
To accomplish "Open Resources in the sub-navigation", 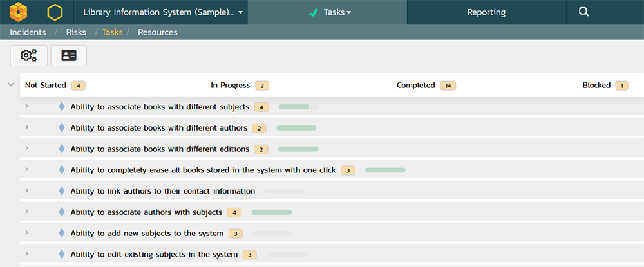I will pyautogui.click(x=157, y=32).
